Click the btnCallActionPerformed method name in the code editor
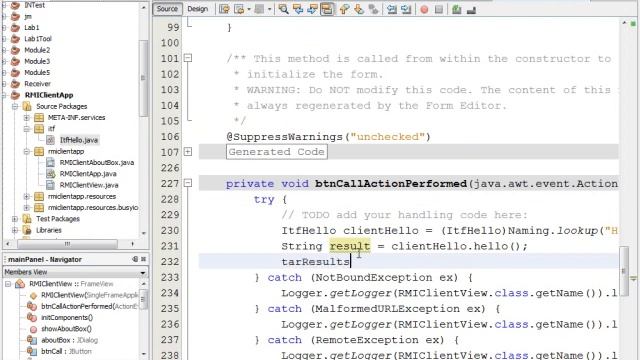The image size is (640, 360). click(391, 184)
